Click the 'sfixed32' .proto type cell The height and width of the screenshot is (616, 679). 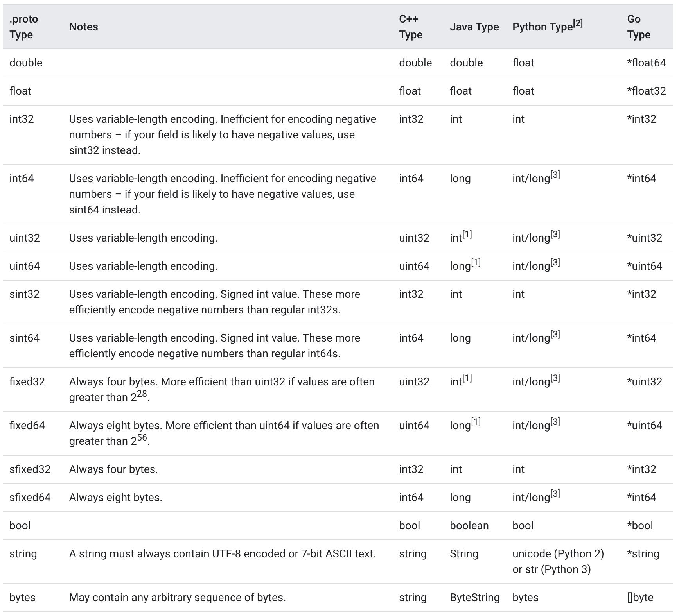point(30,469)
